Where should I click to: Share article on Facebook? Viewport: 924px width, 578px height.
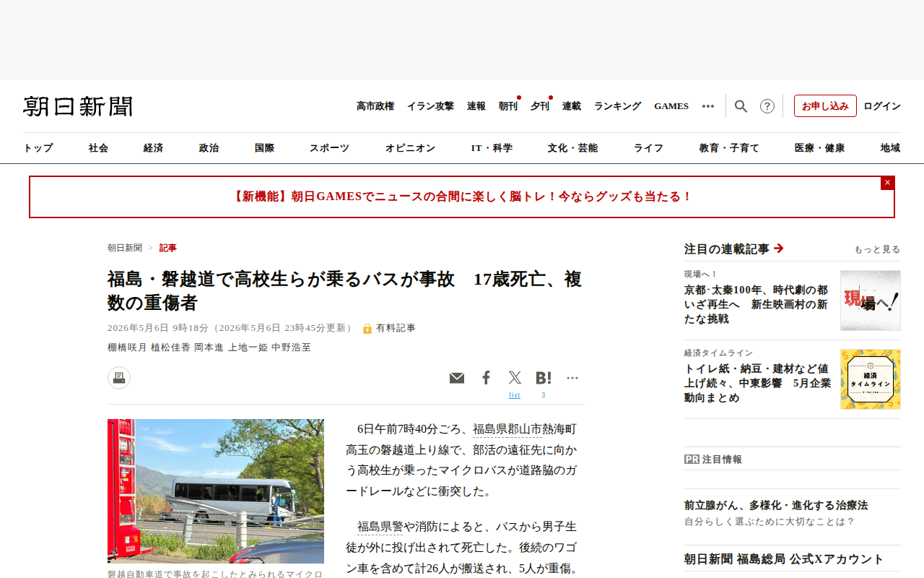tap(487, 378)
